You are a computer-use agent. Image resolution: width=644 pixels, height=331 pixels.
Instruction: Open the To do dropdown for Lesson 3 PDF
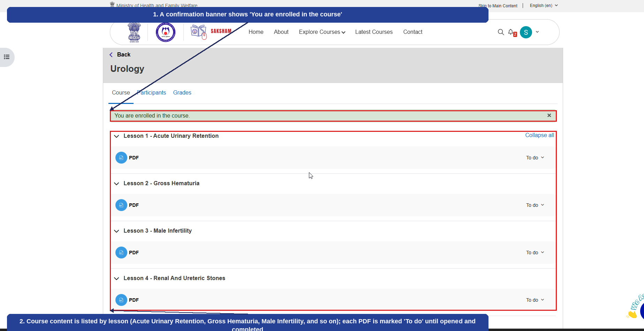535,253
